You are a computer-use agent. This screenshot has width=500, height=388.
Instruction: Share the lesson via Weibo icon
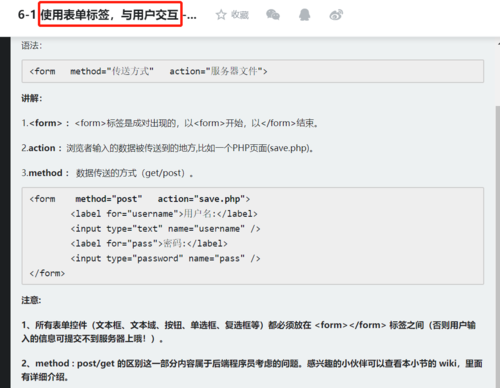[336, 15]
